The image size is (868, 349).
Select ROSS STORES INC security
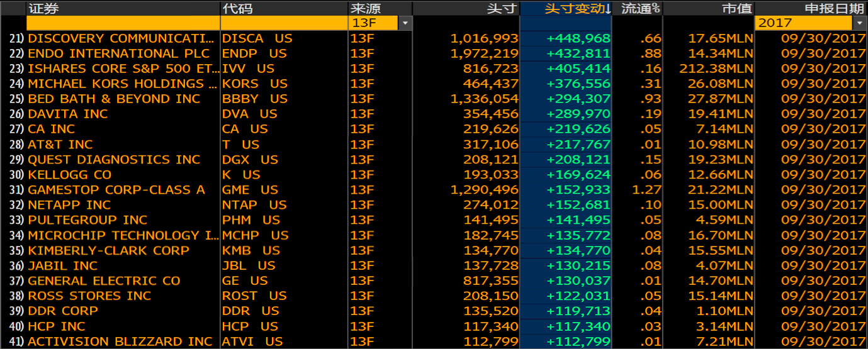89,296
